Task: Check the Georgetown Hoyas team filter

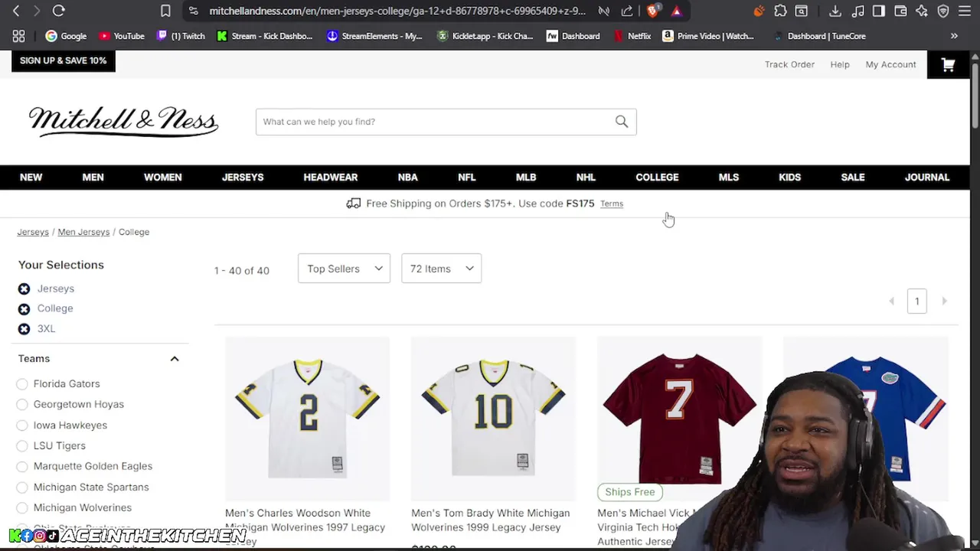Action: pos(22,404)
